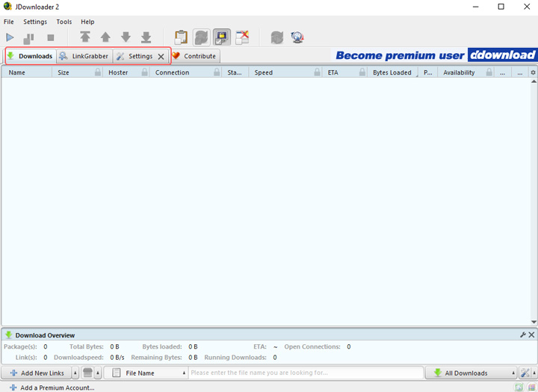Click Add a Premium Account link

pyautogui.click(x=52, y=388)
